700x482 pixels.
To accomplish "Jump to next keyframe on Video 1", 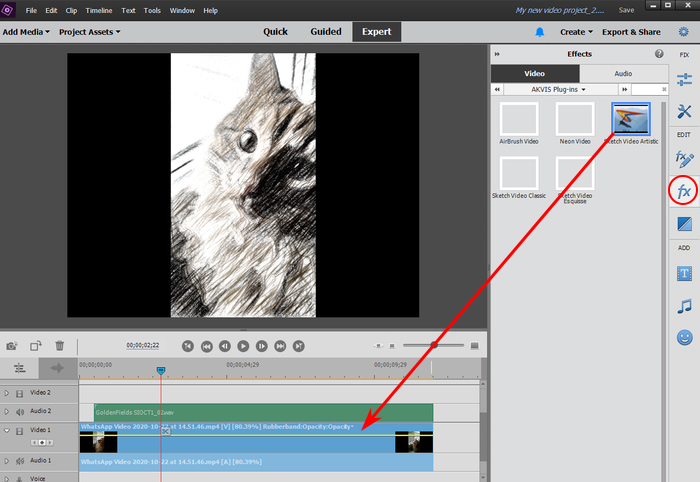I will 50,443.
